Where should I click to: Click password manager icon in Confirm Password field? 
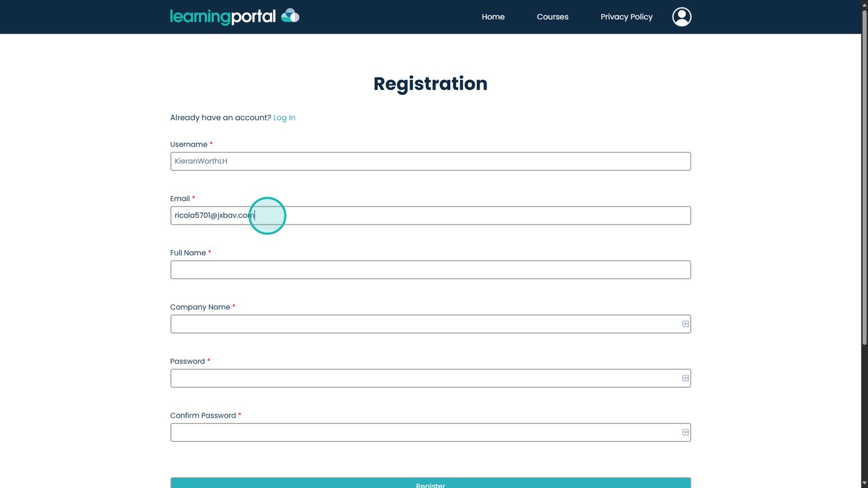point(686,433)
